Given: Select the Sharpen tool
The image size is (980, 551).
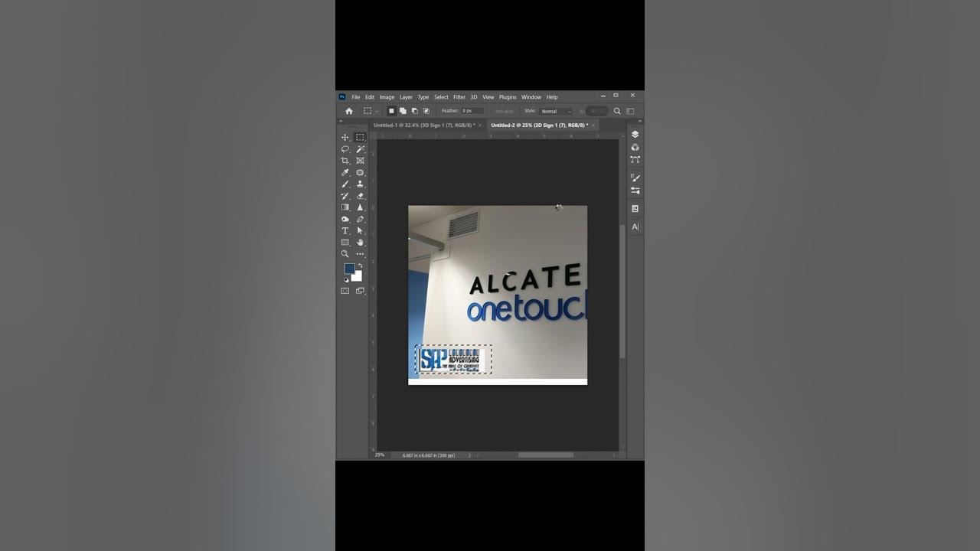Looking at the screenshot, I should pyautogui.click(x=360, y=207).
